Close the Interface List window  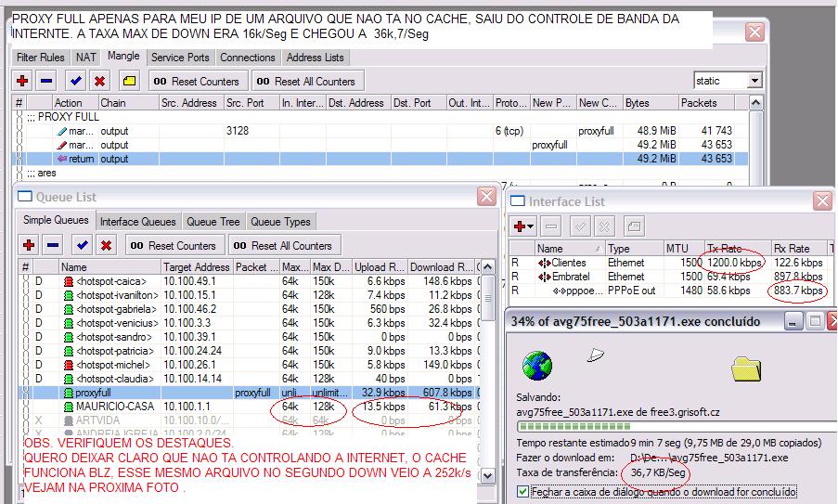(822, 201)
